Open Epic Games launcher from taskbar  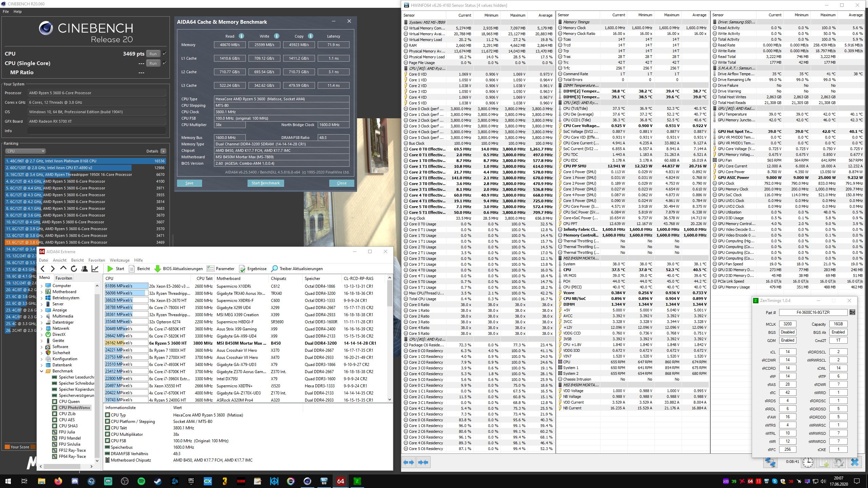point(191,481)
